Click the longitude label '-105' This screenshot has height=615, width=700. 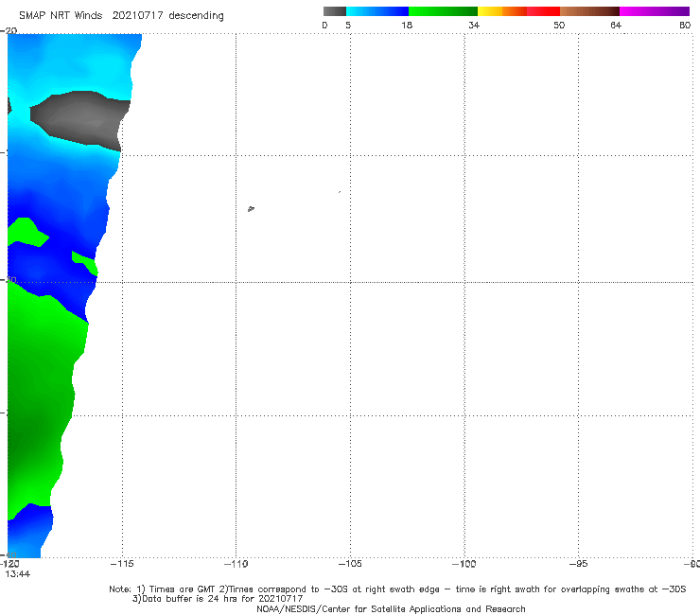click(350, 564)
